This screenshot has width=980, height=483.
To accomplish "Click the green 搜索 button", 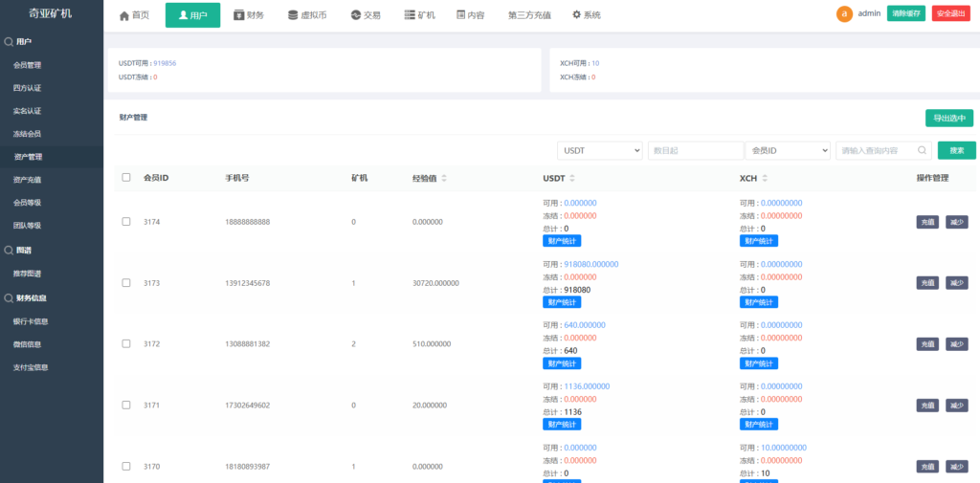I will [957, 150].
